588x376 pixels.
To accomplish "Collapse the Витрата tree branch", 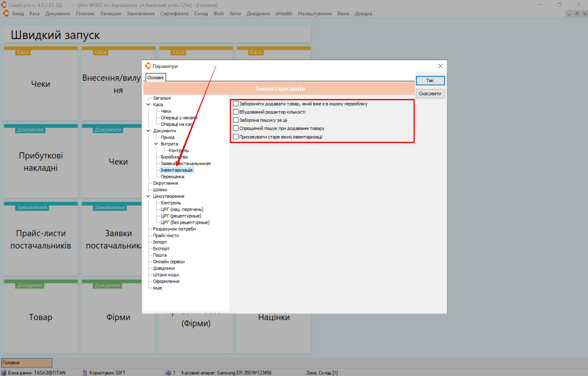I will [156, 144].
